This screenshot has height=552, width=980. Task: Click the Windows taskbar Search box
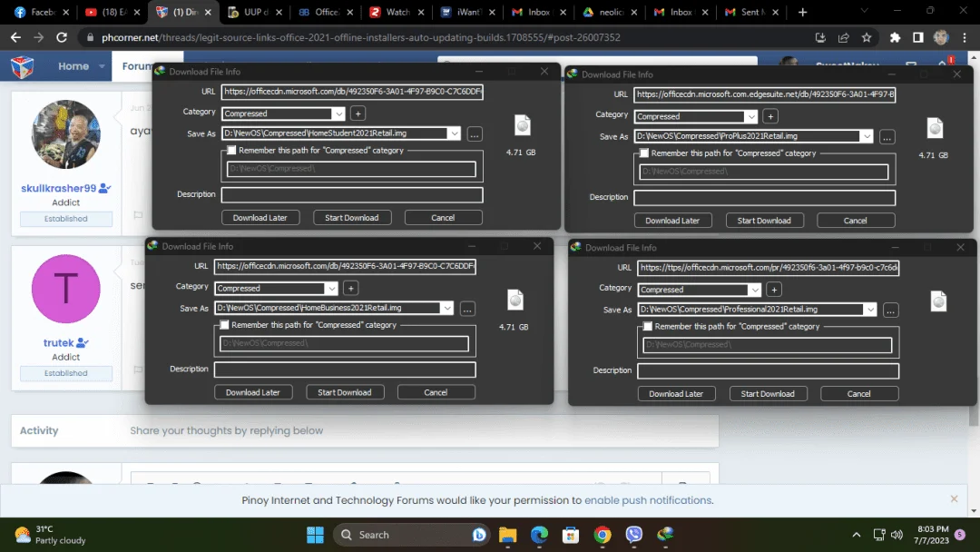pyautogui.click(x=411, y=535)
